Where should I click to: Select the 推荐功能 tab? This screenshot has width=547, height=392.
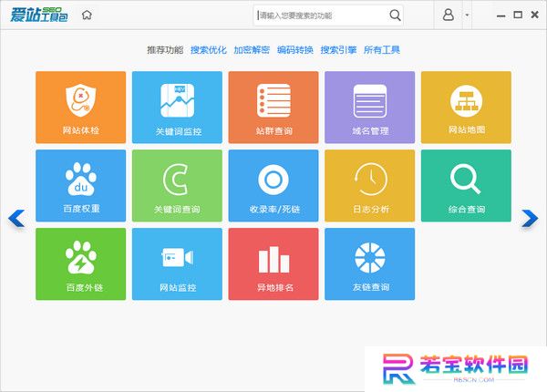tap(165, 50)
